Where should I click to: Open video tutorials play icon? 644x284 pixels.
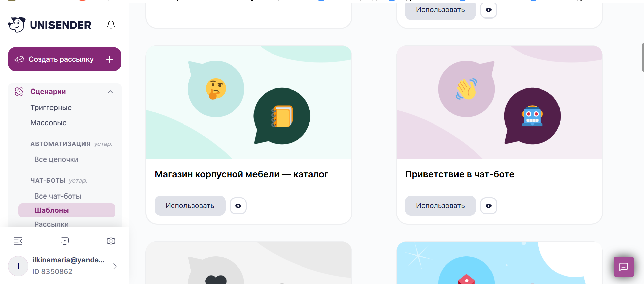coord(65,241)
